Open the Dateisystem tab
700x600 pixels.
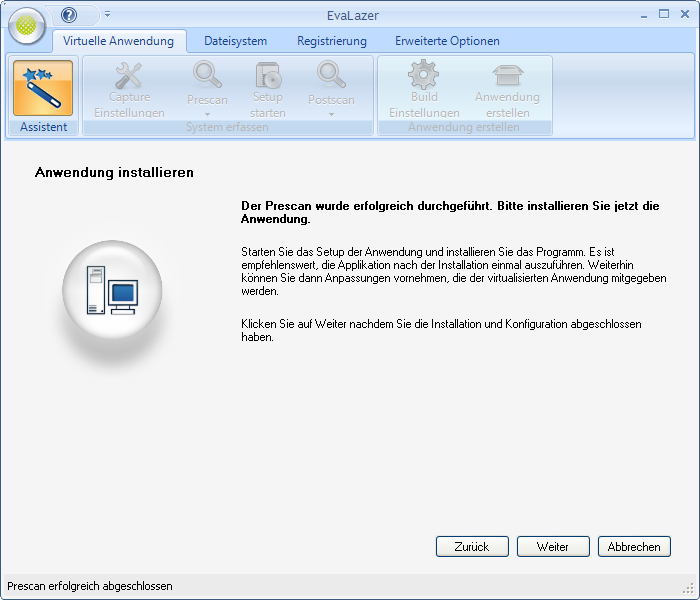235,41
